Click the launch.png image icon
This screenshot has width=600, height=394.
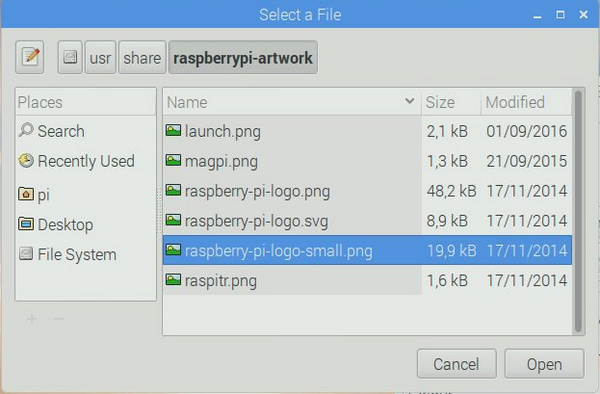[173, 130]
